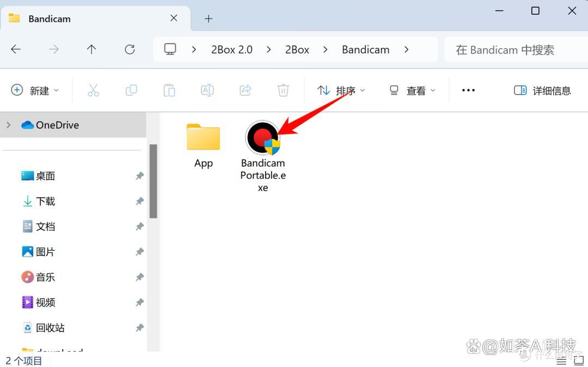The width and height of the screenshot is (588, 367).
Task: Navigate to 2Box breadcrumb
Action: point(297,50)
